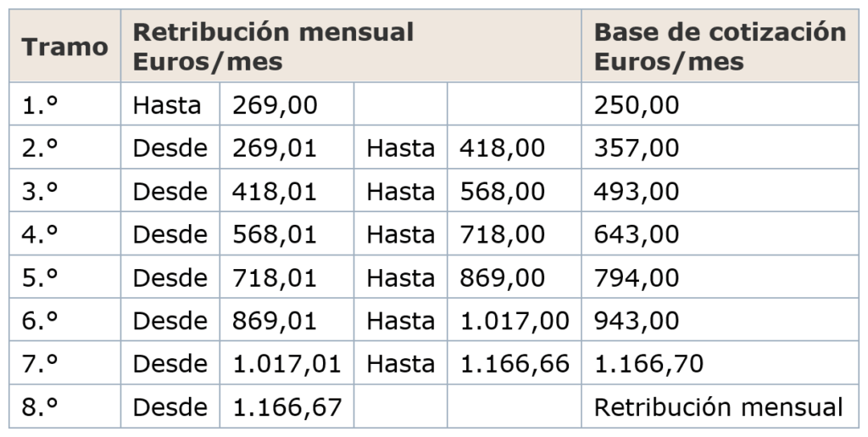Viewport: 868px width, 437px height.
Task: Click the Tramo column header
Action: pos(64,47)
